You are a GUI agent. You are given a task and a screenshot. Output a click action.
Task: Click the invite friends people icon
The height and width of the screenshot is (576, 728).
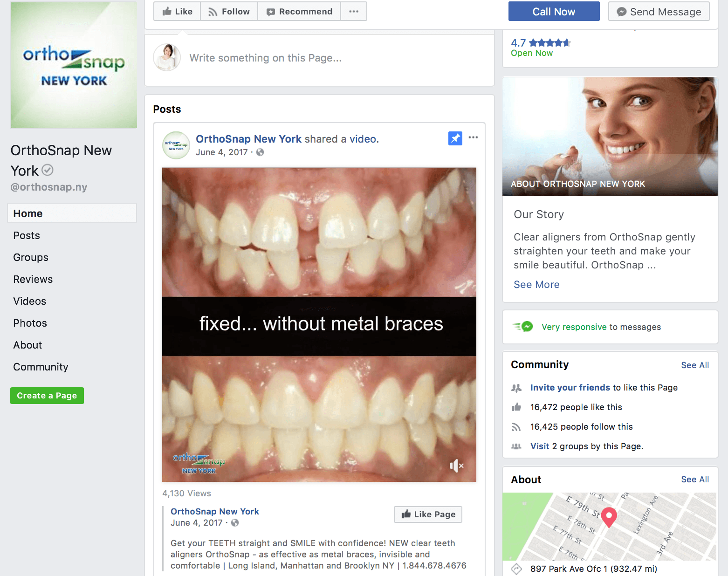(x=516, y=388)
